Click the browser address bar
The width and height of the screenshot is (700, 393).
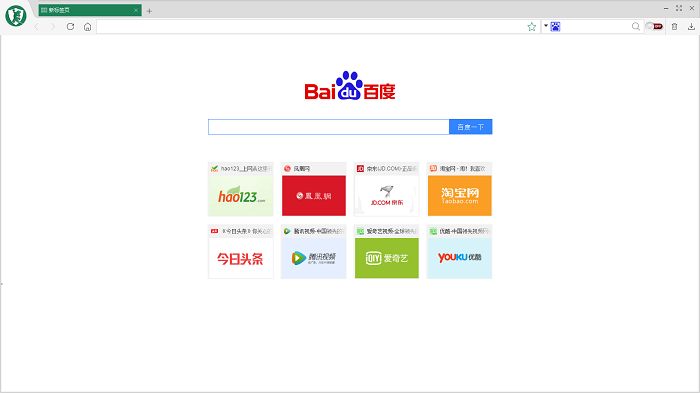coord(311,27)
